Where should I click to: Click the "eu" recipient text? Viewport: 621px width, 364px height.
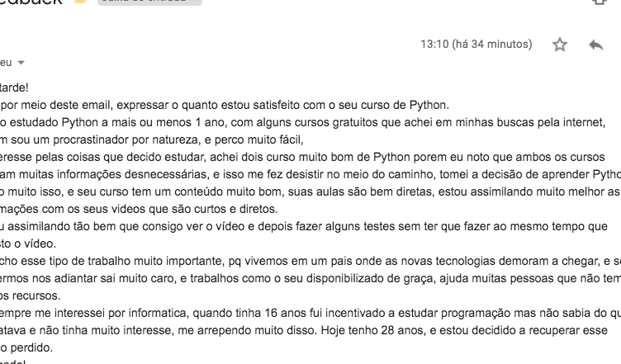[6, 63]
